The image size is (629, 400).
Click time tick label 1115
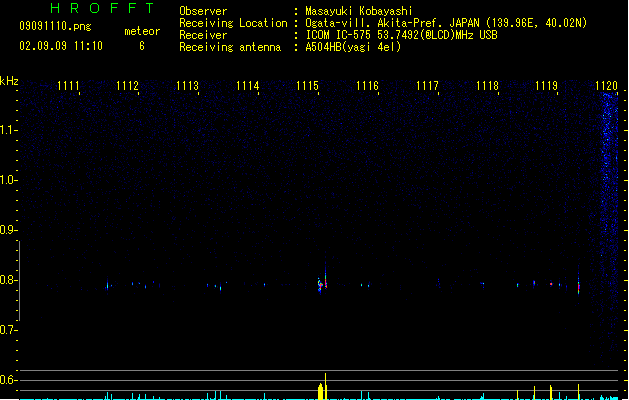(307, 86)
